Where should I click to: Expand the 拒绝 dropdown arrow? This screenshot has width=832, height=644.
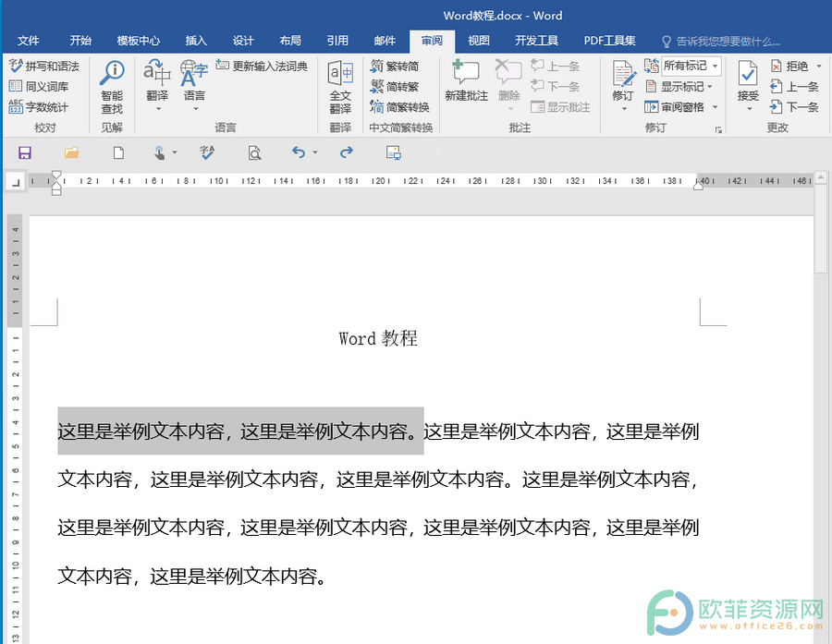tap(819, 67)
